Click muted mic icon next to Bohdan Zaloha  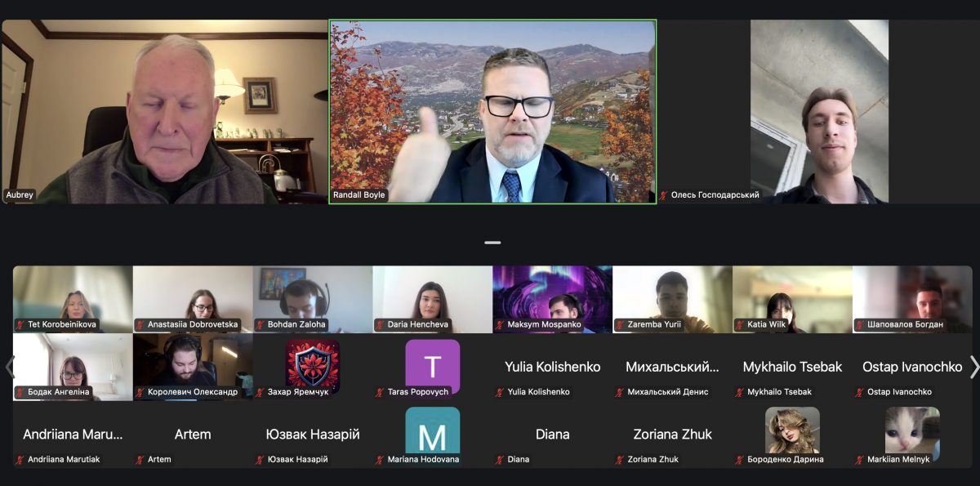(261, 324)
